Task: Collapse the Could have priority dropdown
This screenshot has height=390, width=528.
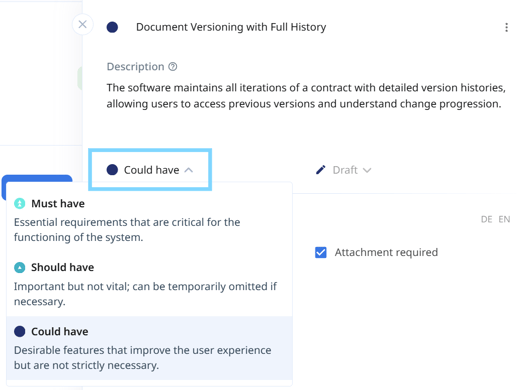Action: tap(150, 170)
